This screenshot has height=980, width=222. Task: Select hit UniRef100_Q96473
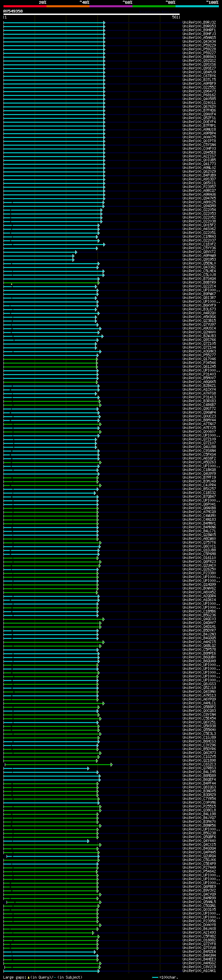(199, 91)
